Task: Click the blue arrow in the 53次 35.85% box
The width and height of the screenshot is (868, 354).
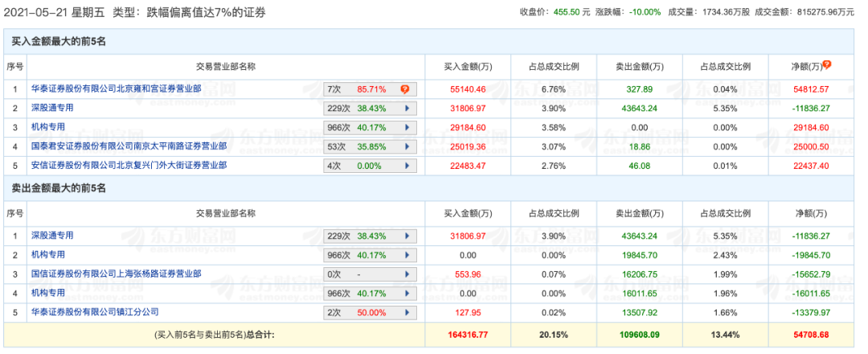Action: 406,146
